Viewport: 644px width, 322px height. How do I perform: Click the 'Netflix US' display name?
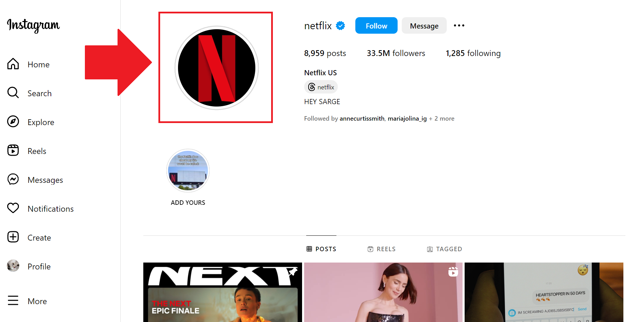321,73
